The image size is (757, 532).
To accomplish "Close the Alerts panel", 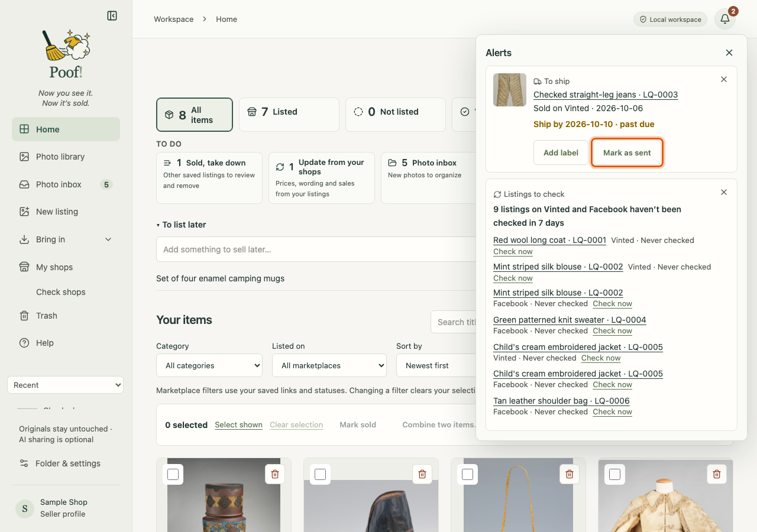I will 729,53.
